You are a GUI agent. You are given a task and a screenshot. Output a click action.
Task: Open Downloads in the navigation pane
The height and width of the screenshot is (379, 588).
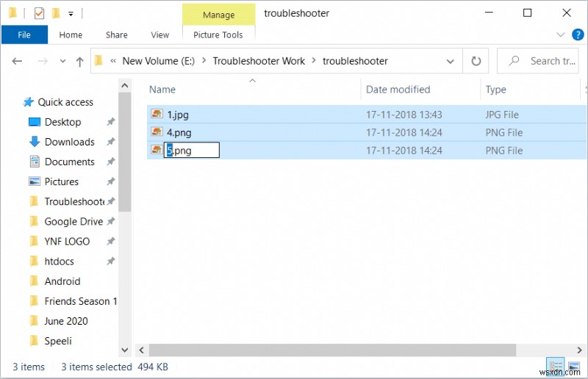tap(69, 142)
